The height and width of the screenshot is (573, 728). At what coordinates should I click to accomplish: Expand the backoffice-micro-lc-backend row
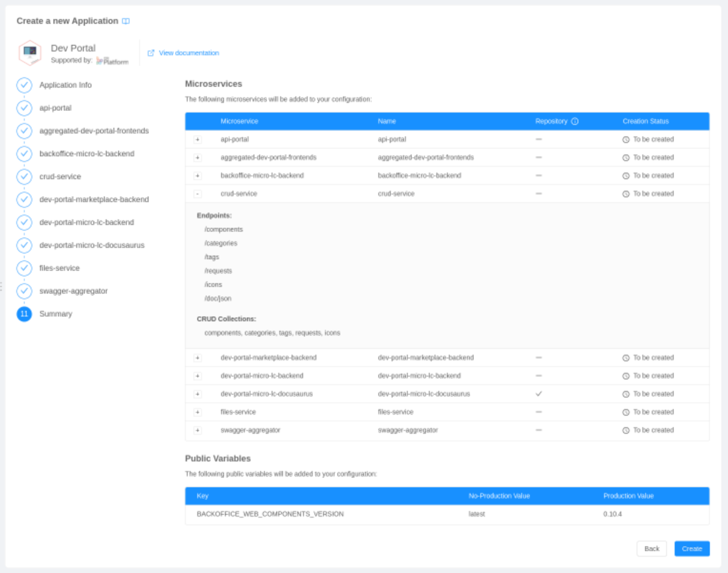[197, 175]
